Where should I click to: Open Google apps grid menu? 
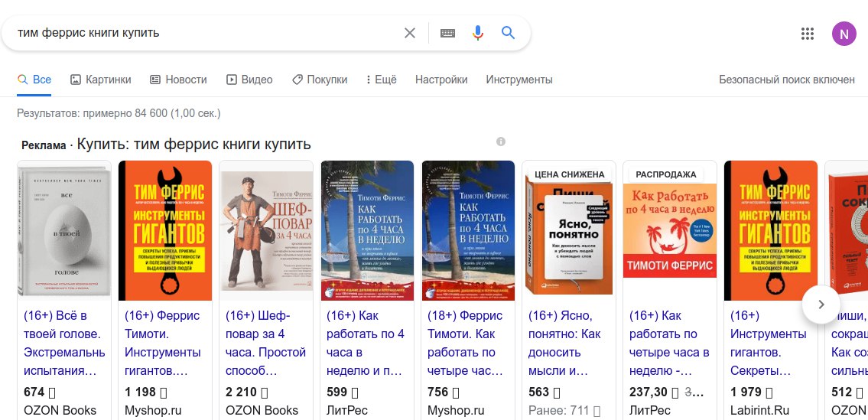coord(808,34)
